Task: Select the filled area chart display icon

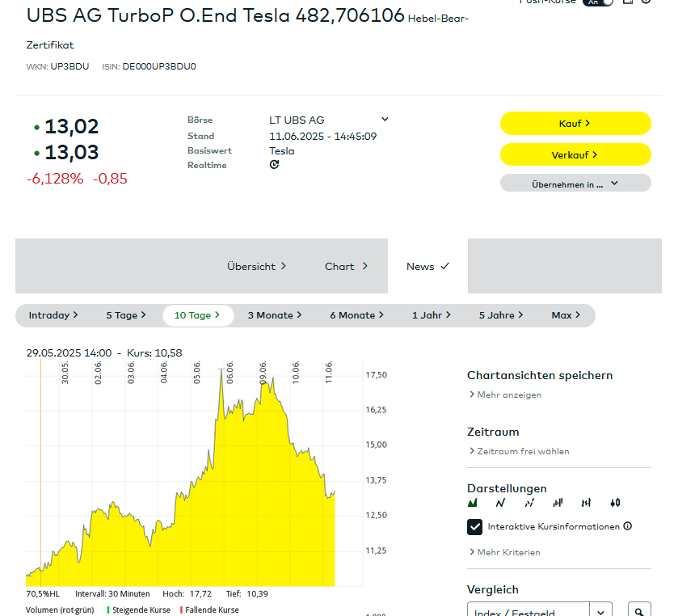Action: [x=473, y=503]
